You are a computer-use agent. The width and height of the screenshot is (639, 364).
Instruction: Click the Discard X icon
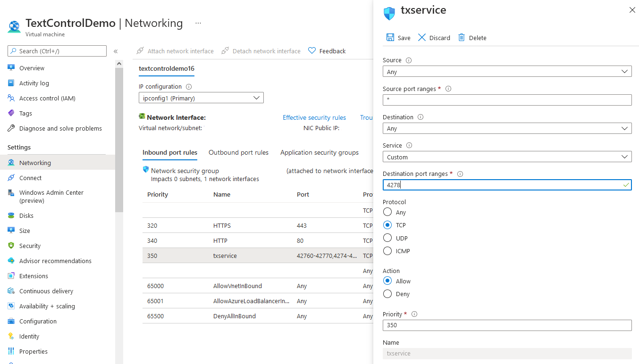[x=422, y=37]
